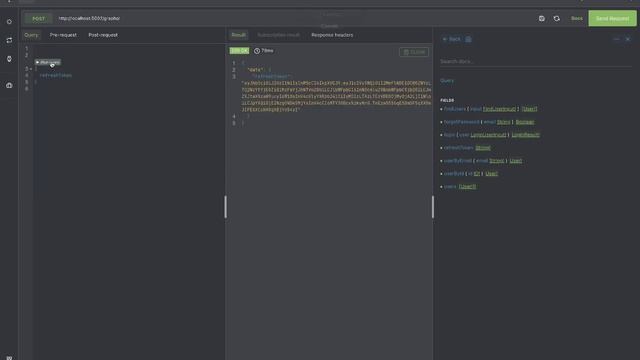
Task: Switch to the Pre-request tab
Action: [x=63, y=35]
